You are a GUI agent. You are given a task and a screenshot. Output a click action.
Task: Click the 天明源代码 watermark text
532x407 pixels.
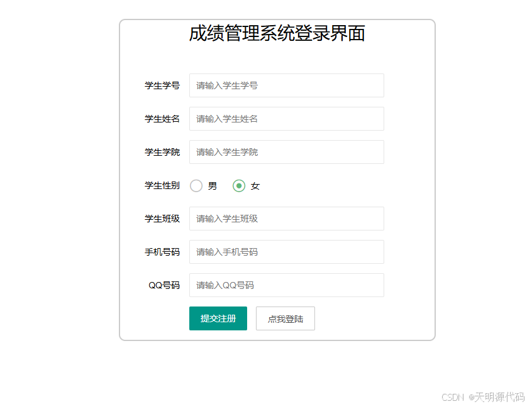point(499,396)
